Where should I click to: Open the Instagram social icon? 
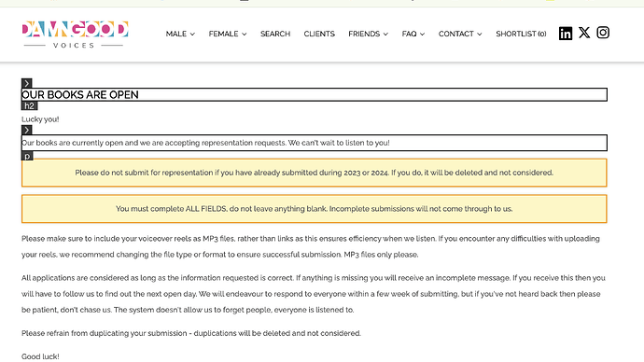tap(603, 33)
